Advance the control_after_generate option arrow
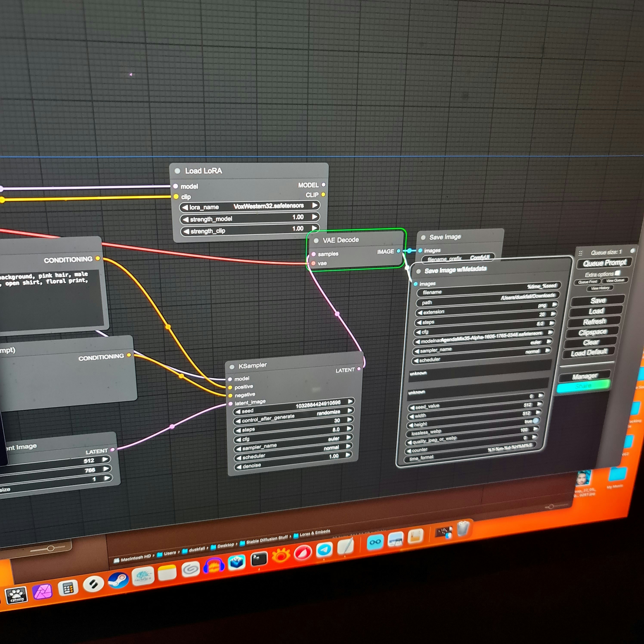Viewport: 644px width, 644px height. point(350,411)
